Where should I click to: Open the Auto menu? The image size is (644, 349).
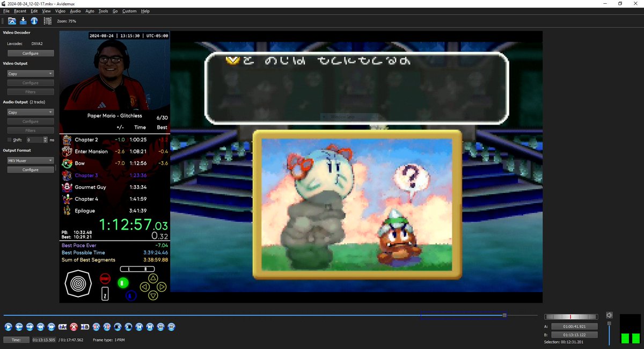coord(90,11)
